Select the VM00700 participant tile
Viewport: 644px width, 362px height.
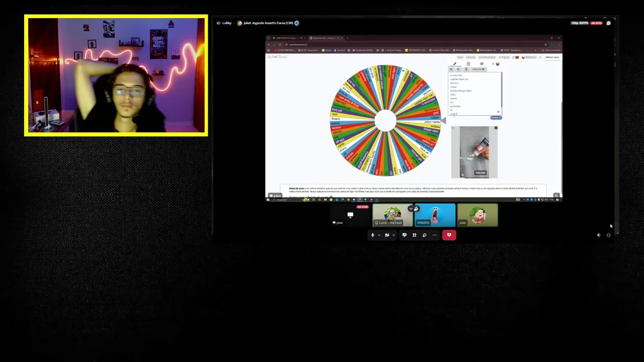(435, 215)
